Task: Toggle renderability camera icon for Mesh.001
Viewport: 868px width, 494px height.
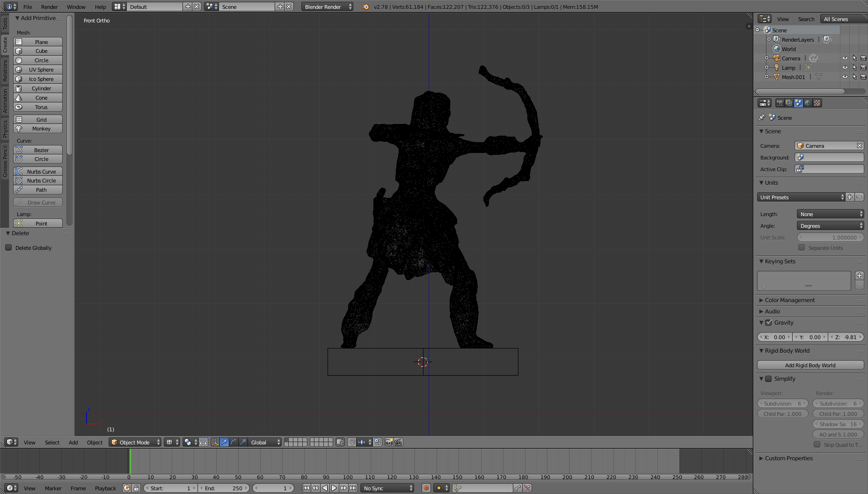Action: click(x=864, y=77)
